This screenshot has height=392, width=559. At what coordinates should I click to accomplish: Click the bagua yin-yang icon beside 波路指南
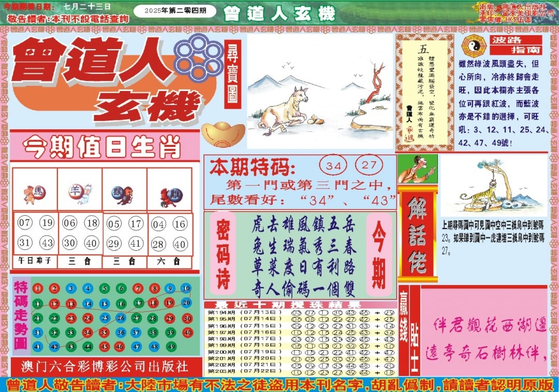[474, 46]
